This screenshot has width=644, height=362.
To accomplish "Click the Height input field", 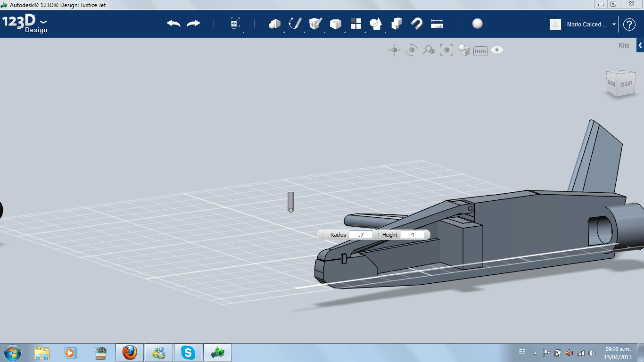I will (412, 235).
